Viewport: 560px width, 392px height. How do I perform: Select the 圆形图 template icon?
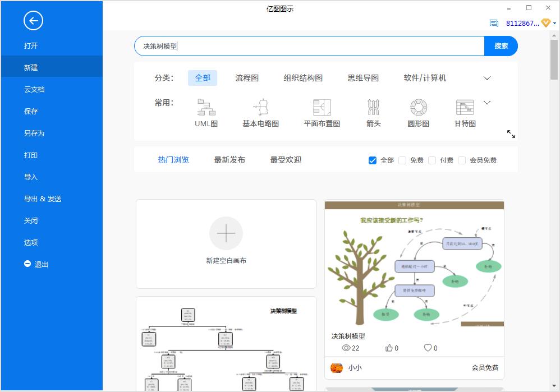pos(417,108)
